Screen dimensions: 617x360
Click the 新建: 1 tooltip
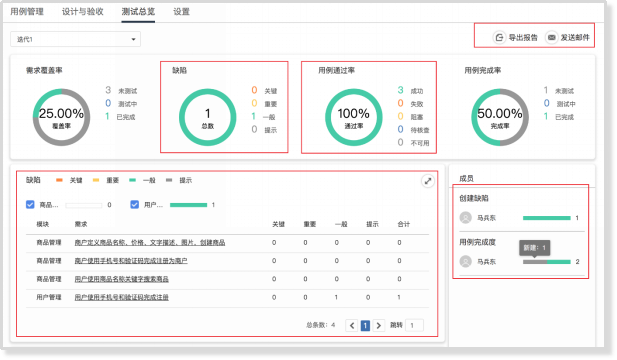(x=534, y=248)
